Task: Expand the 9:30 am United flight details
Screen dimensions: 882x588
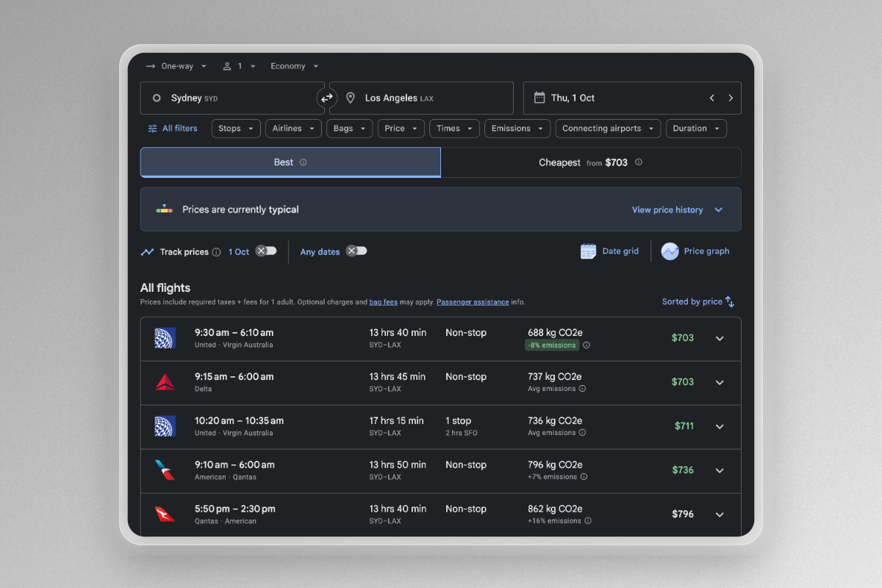Action: pos(720,339)
